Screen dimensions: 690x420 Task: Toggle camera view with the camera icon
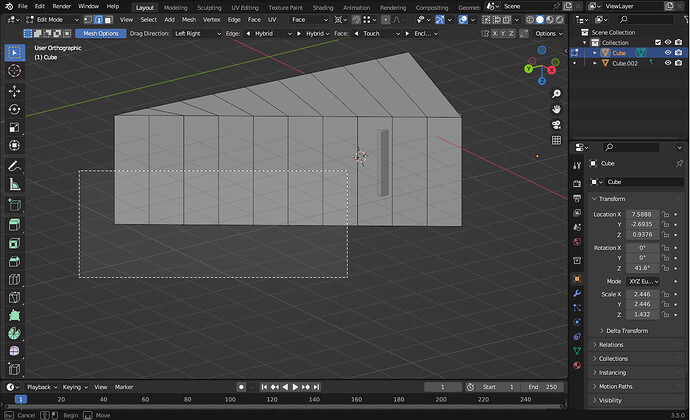click(557, 125)
